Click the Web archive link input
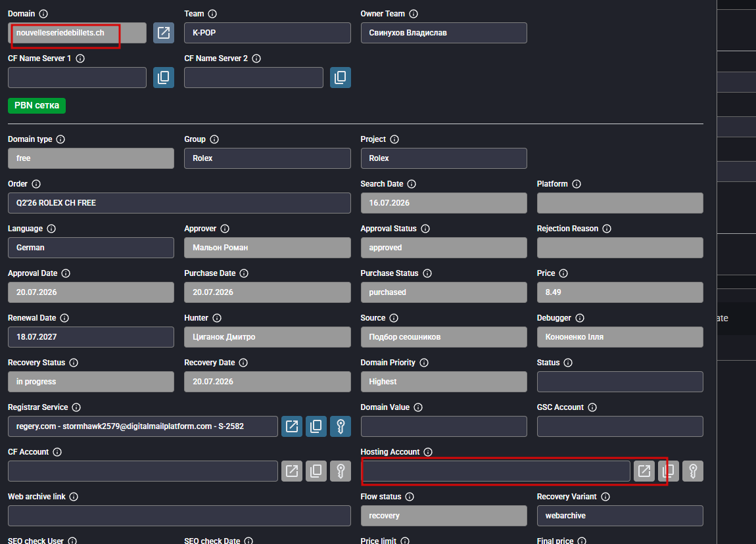756x544 pixels. 179,516
